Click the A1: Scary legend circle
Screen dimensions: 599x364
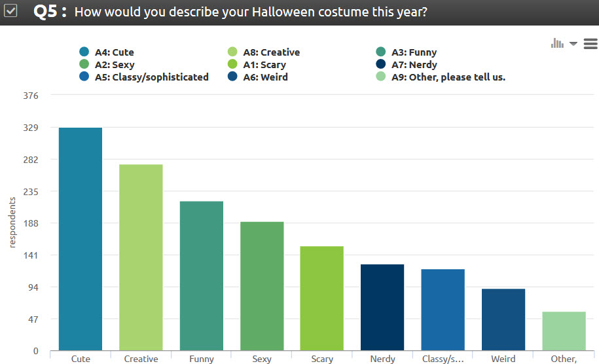[232, 64]
